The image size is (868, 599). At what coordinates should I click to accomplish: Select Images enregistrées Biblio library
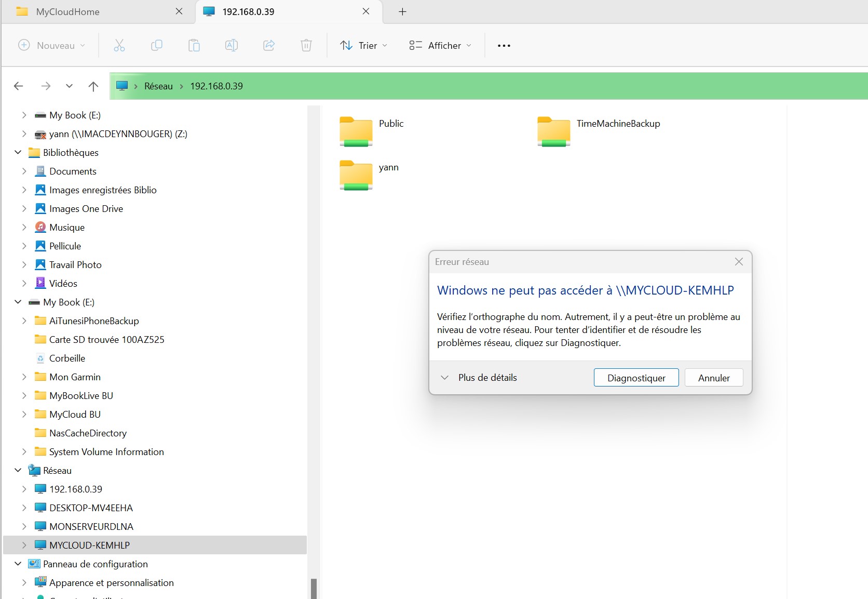[103, 190]
